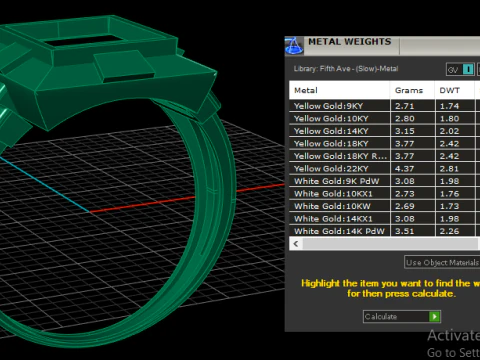The width and height of the screenshot is (480, 360).
Task: Select the Yellow Gold:9KY row
Action: (384, 106)
